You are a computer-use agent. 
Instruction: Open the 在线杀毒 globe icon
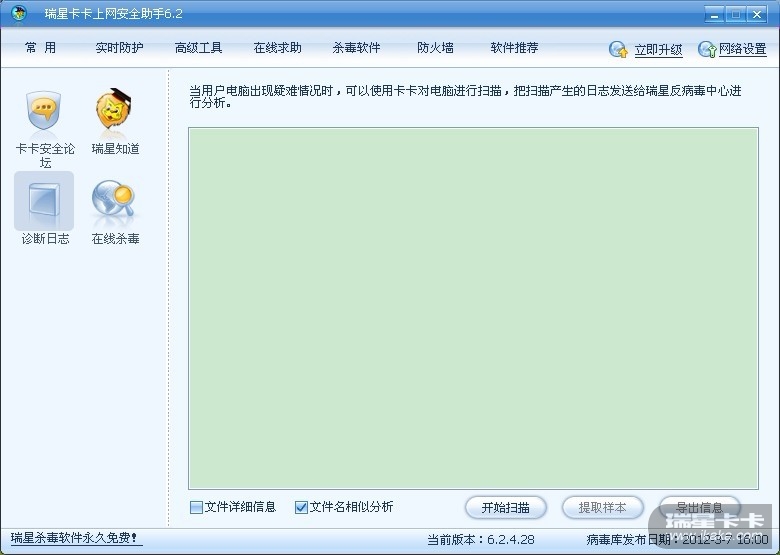click(x=114, y=199)
